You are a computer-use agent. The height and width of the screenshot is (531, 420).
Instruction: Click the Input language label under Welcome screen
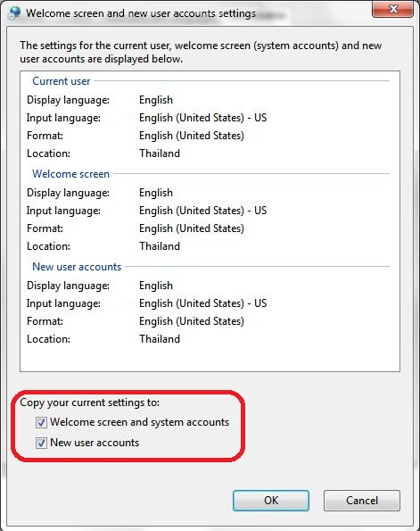(x=63, y=211)
